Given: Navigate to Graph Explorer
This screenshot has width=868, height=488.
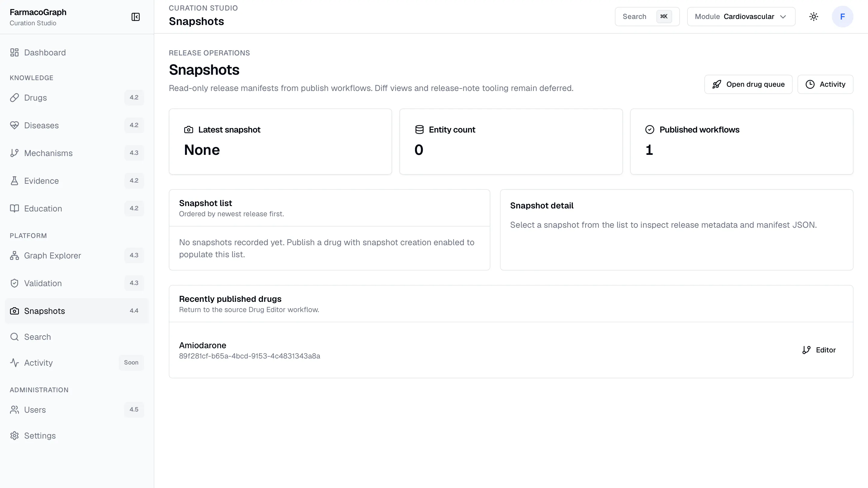Looking at the screenshot, I should (x=77, y=256).
